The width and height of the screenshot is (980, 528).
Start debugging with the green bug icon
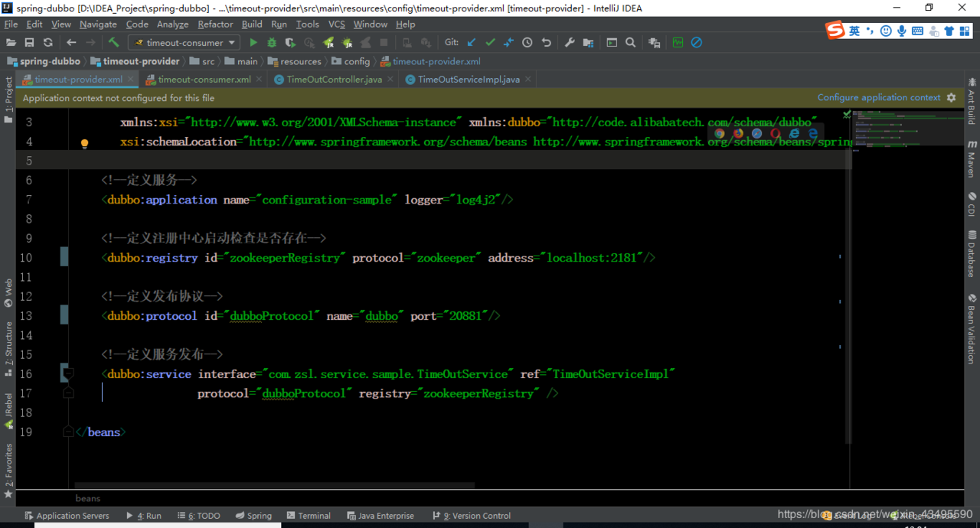point(272,43)
